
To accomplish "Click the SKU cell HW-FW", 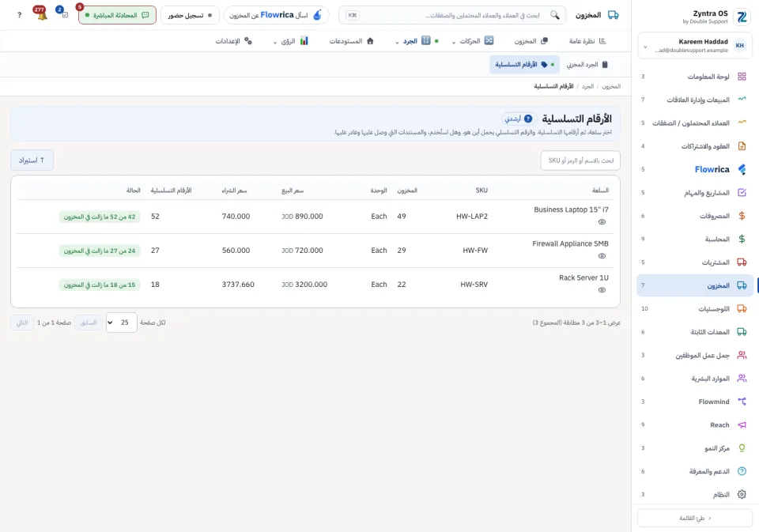I will point(475,251).
